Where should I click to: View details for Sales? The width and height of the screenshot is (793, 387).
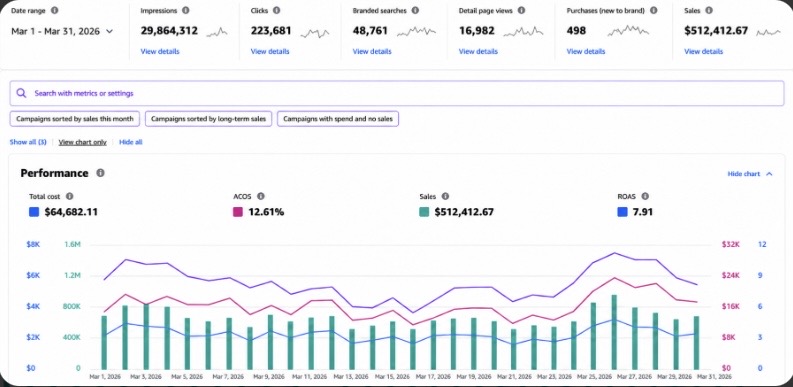pos(703,51)
